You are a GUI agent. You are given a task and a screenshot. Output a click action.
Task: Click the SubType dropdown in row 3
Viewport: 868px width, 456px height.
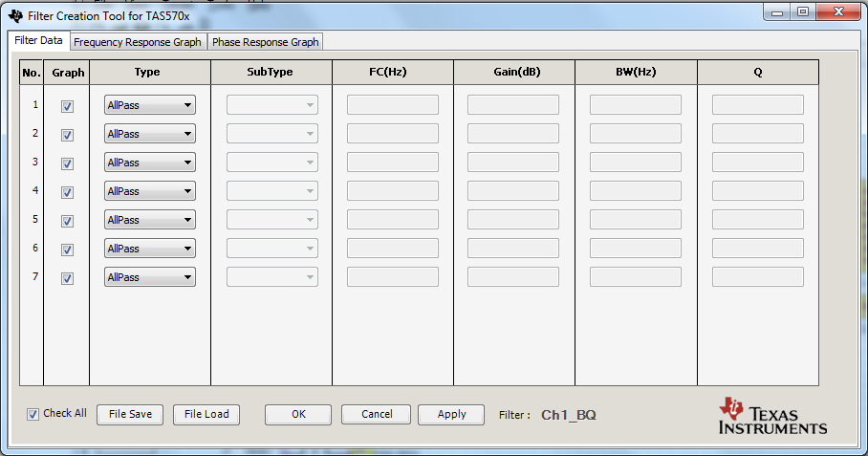pyautogui.click(x=272, y=163)
